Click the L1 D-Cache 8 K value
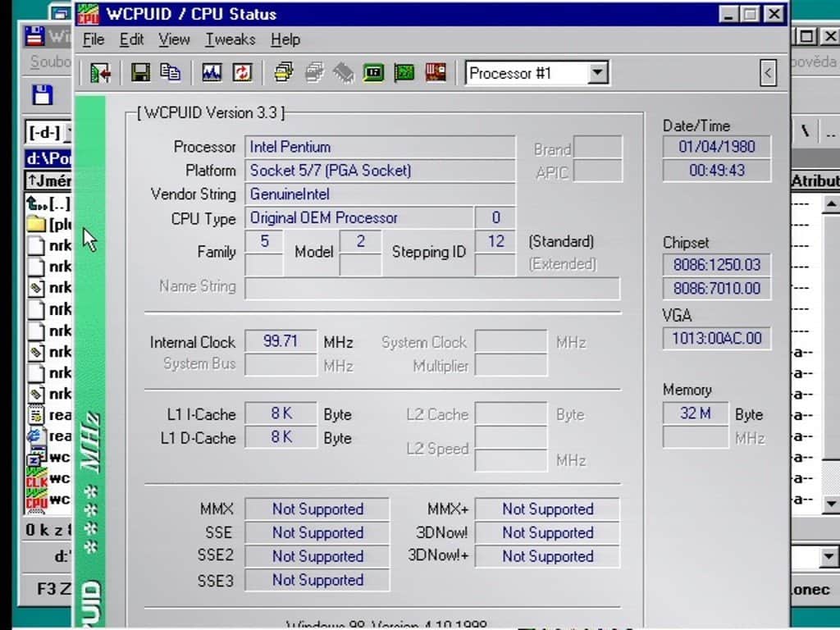Viewport: 840px width, 630px height. point(281,437)
